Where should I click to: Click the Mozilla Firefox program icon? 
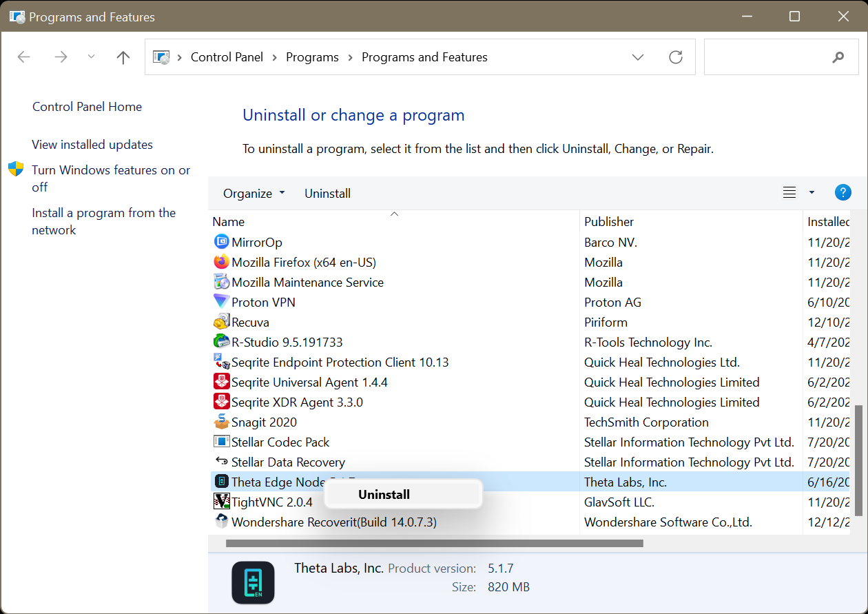click(x=221, y=262)
